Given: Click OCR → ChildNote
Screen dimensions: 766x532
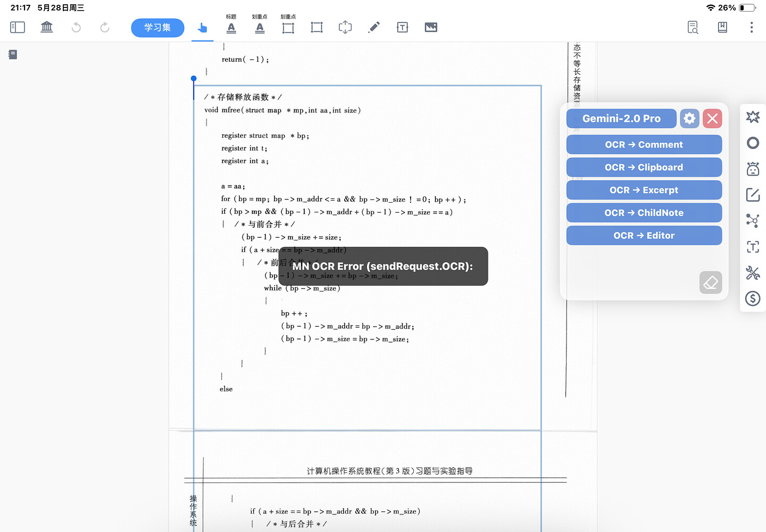Looking at the screenshot, I should pos(644,213).
